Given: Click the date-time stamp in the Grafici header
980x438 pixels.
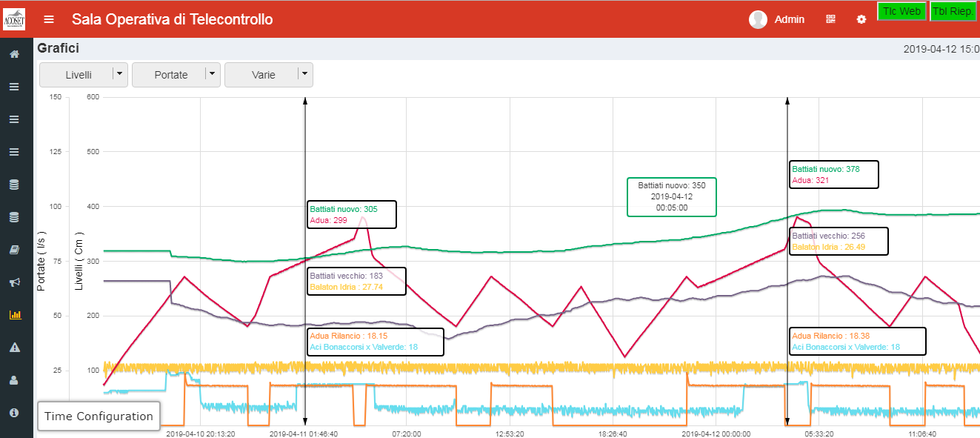Looking at the screenshot, I should (x=941, y=49).
